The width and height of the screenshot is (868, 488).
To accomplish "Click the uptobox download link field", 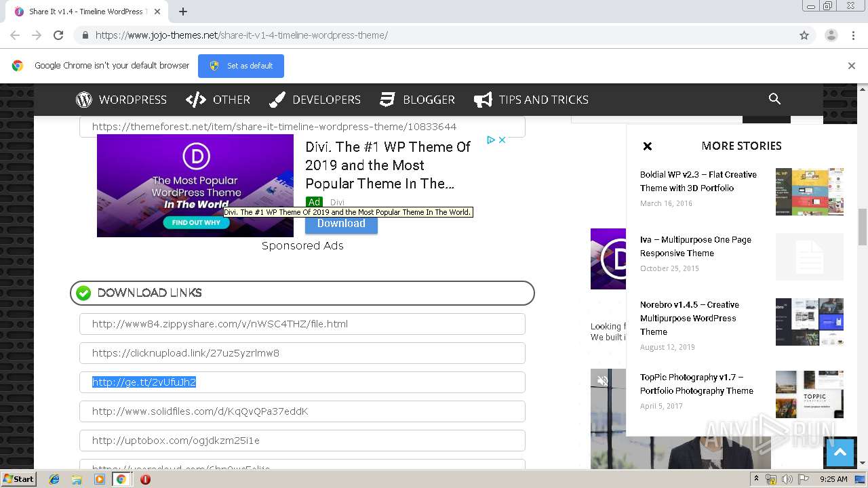I will (302, 441).
